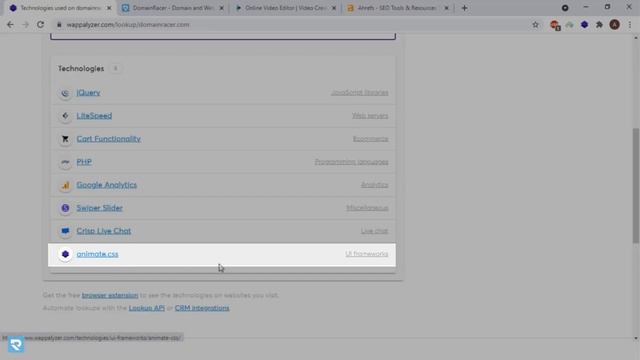The image size is (640, 360).
Task: Open the UI frameworks category link
Action: (367, 254)
